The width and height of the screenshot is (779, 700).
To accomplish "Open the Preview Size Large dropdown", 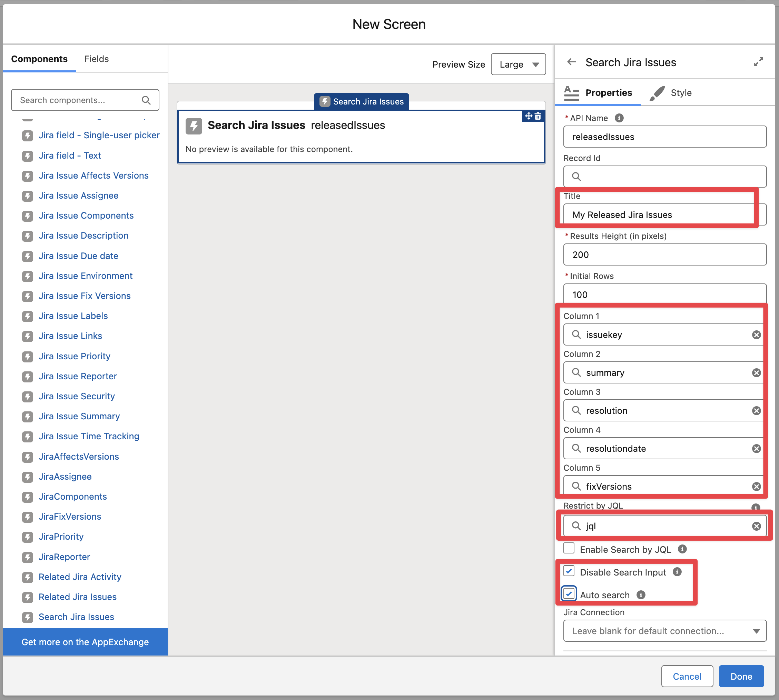I will [518, 64].
